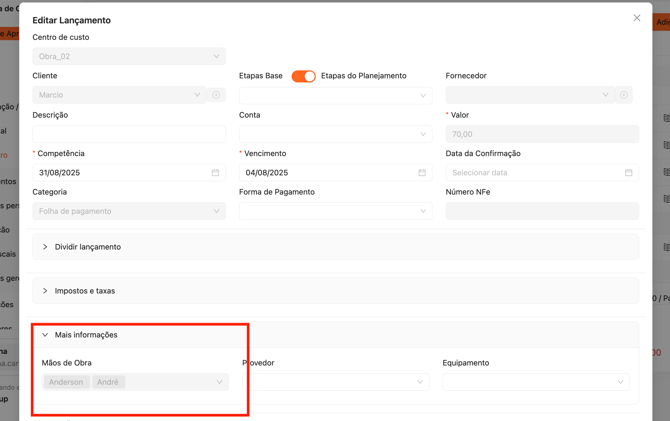Expand the Dividir lançamento section
This screenshot has width=670, height=421.
(x=88, y=247)
